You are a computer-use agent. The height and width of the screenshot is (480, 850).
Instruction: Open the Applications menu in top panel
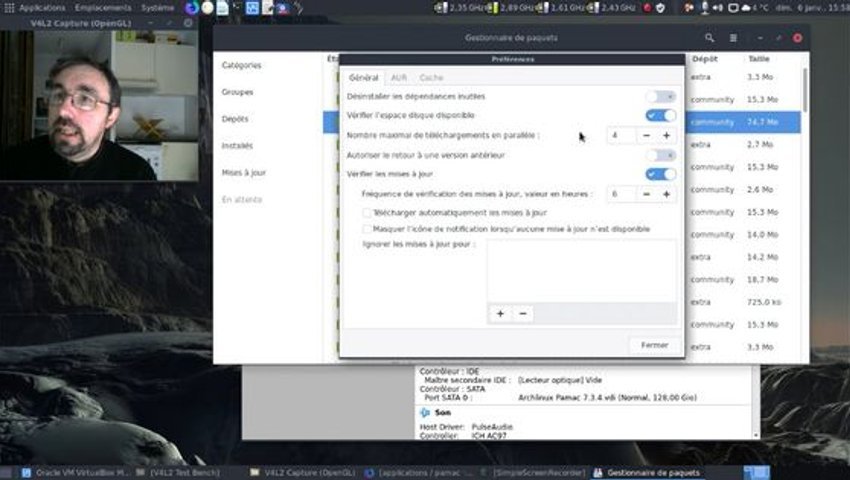tap(42, 8)
